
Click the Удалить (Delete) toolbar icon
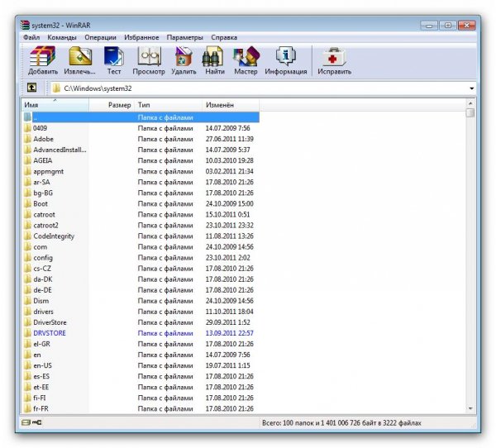pos(184,56)
